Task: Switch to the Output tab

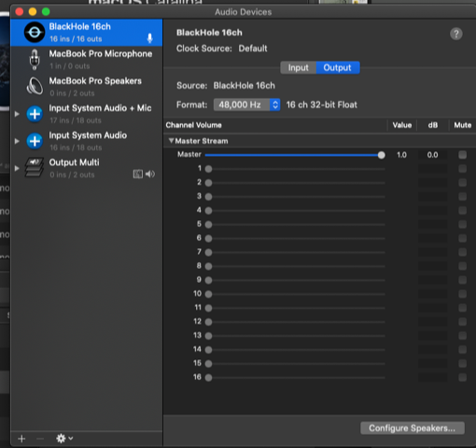Action: tap(338, 67)
